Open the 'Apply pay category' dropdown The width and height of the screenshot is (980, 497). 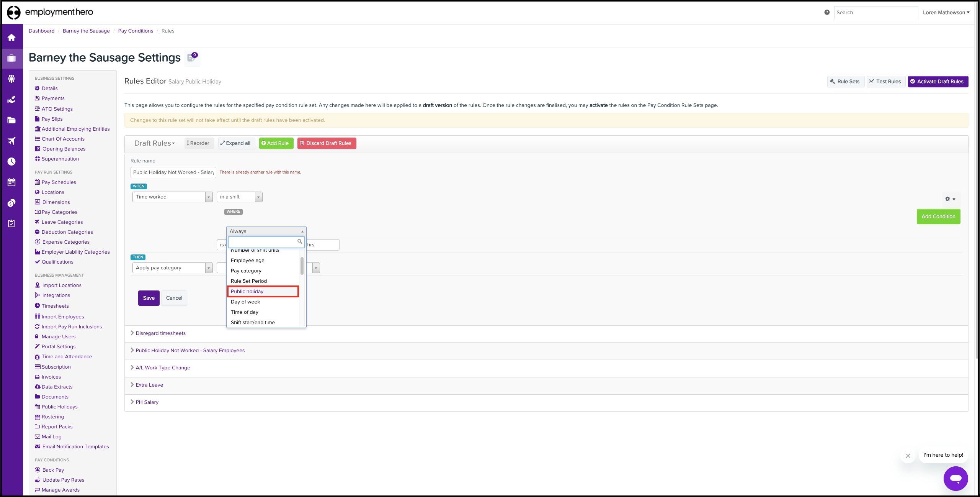tap(172, 268)
